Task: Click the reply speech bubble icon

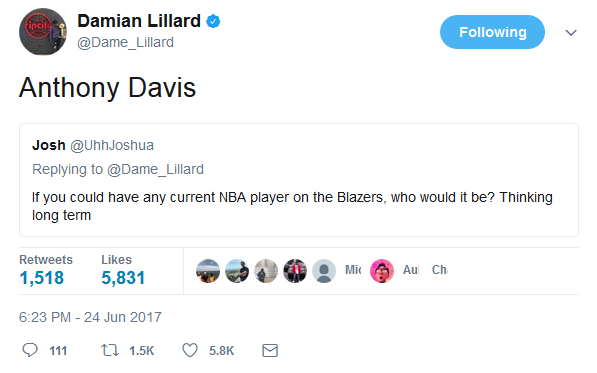Action: click(30, 350)
